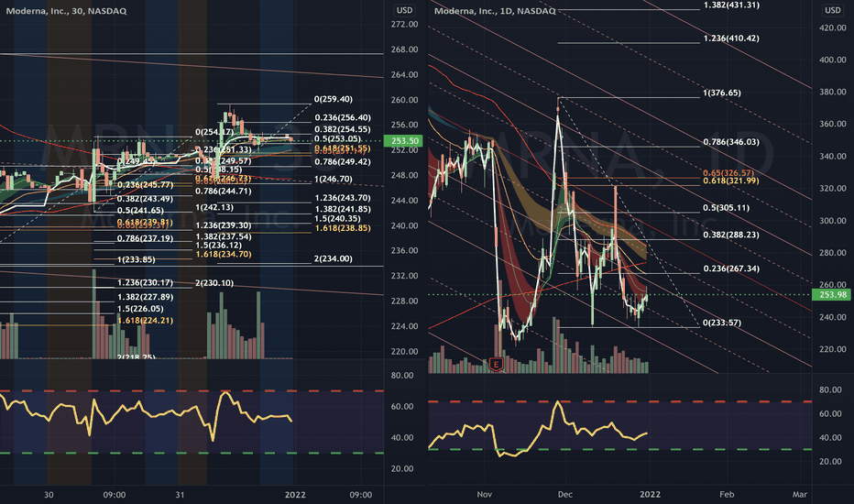Select Fibonacci level 1(233.85)
854x504 pixels.
tap(137, 260)
